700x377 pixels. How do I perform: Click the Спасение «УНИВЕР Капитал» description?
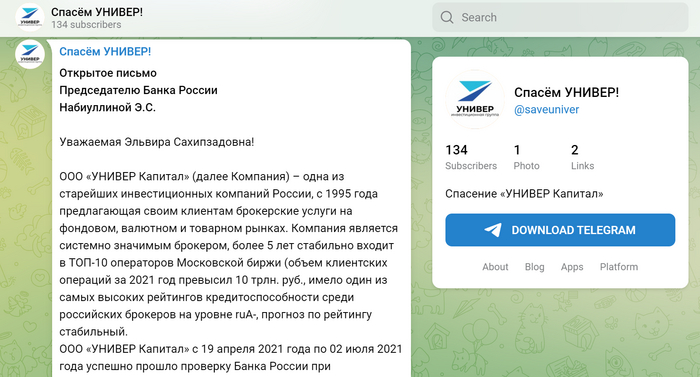524,194
